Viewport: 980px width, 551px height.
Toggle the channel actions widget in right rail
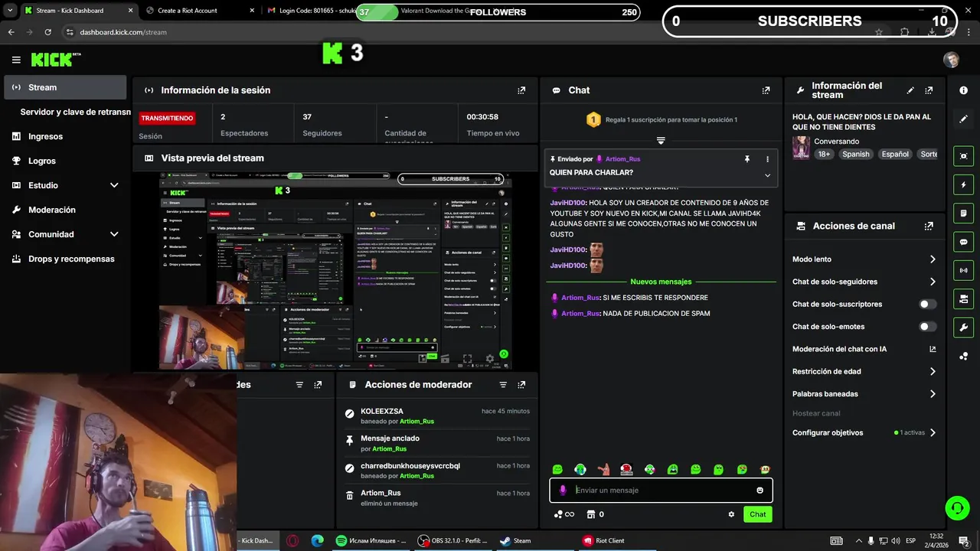tap(963, 298)
